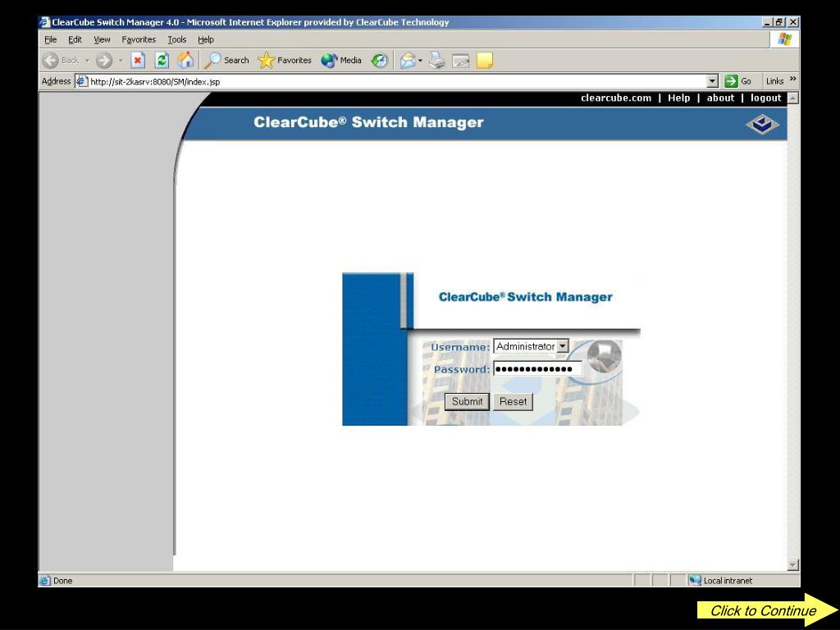Refresh the page with the green arrows icon
The height and width of the screenshot is (630, 840).
(x=162, y=61)
